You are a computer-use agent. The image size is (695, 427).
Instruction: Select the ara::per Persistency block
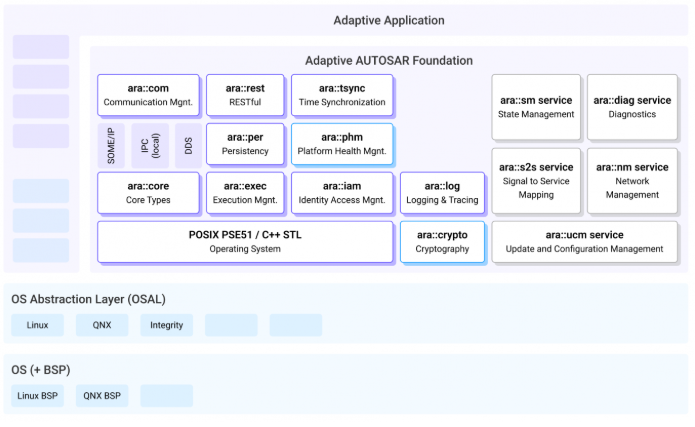pyautogui.click(x=245, y=144)
